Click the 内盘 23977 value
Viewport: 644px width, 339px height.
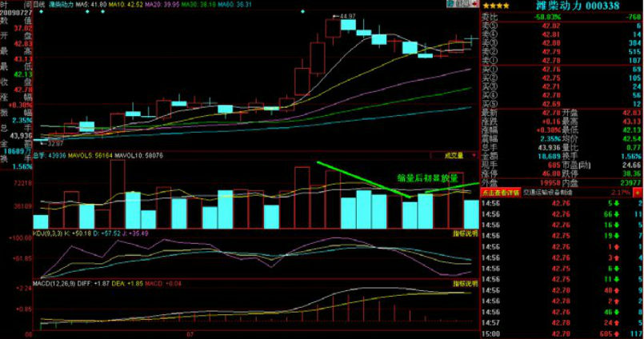tap(631, 182)
